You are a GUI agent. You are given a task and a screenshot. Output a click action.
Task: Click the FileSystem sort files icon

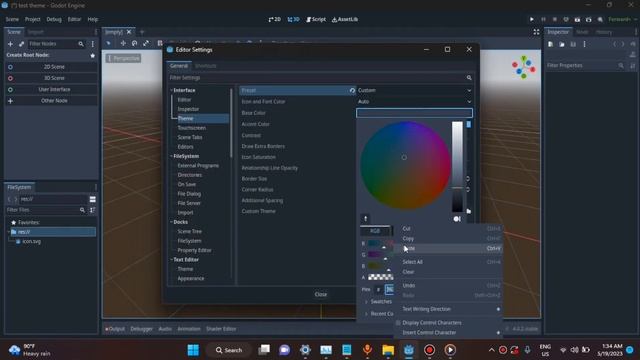[x=93, y=210]
